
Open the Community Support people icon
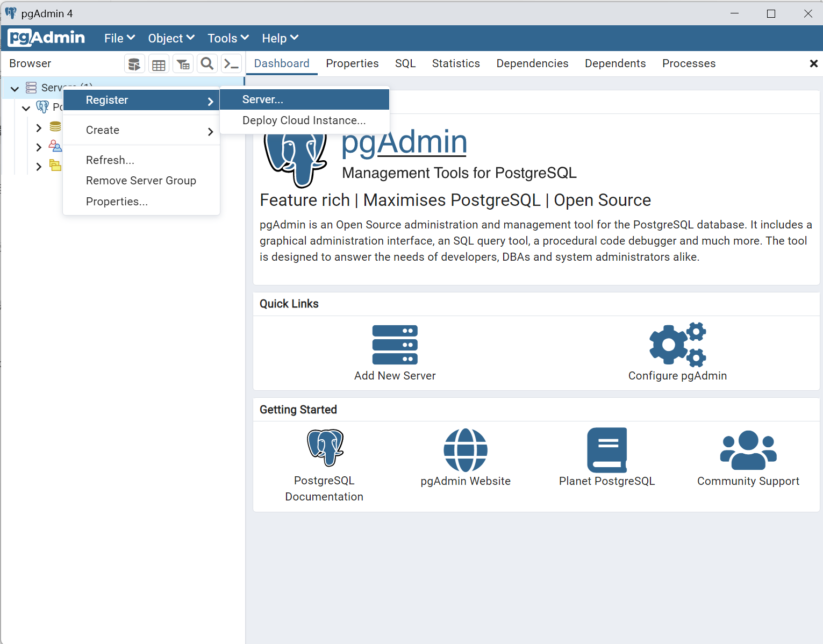tap(748, 450)
